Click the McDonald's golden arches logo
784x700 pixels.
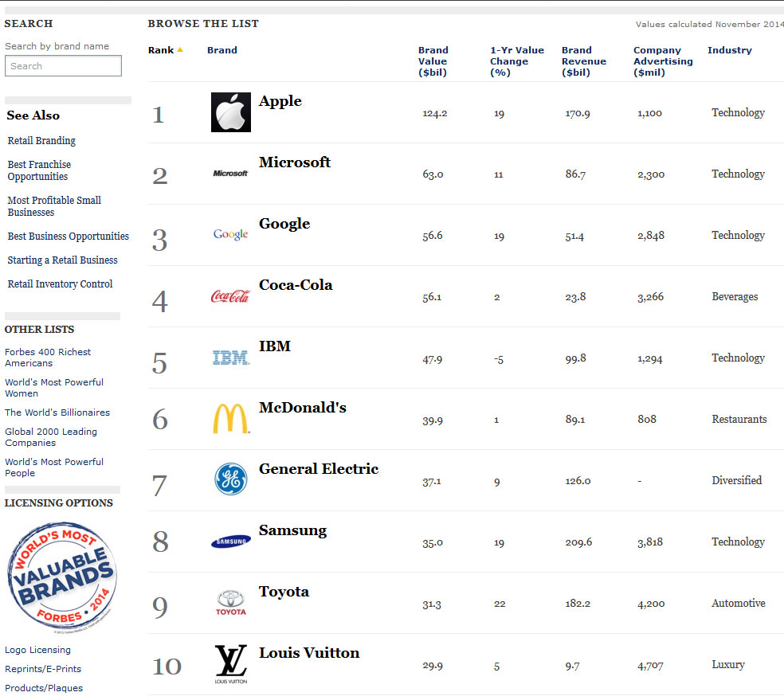click(231, 418)
